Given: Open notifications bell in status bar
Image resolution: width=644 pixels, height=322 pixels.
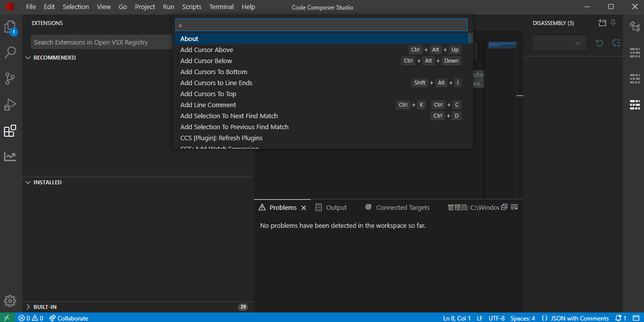Looking at the screenshot, I should click(621, 318).
